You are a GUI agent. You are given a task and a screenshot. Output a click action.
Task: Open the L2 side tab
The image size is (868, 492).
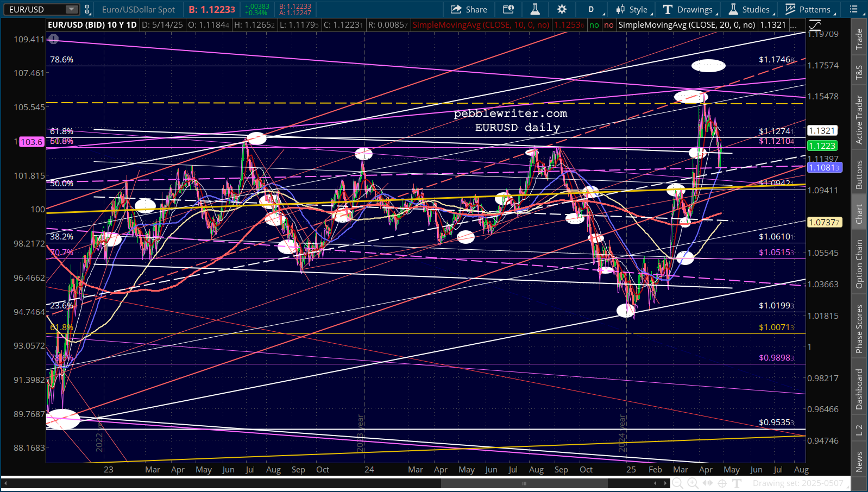859,430
